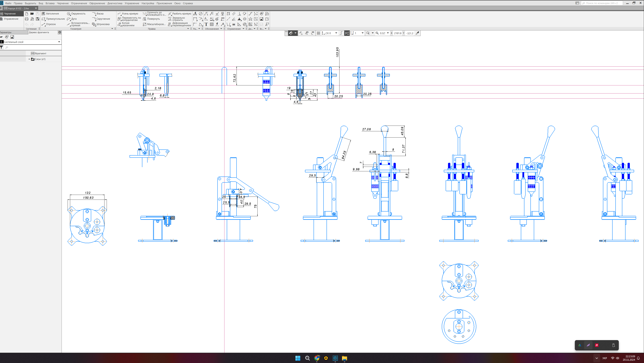Image resolution: width=644 pixels, height=363 pixels.
Task: Select the Окружность circle tool
Action: click(x=76, y=13)
